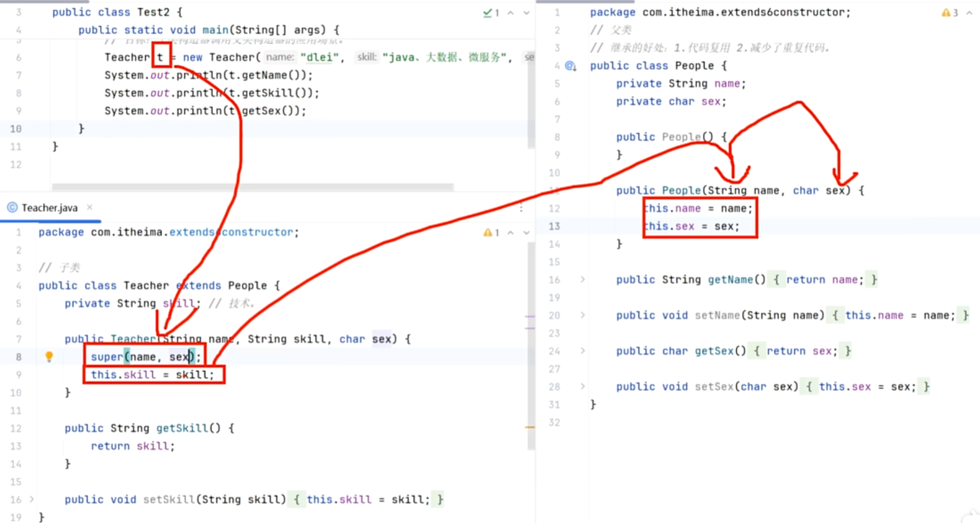
Task: Close the Teacher.java tab
Action: coord(90,207)
